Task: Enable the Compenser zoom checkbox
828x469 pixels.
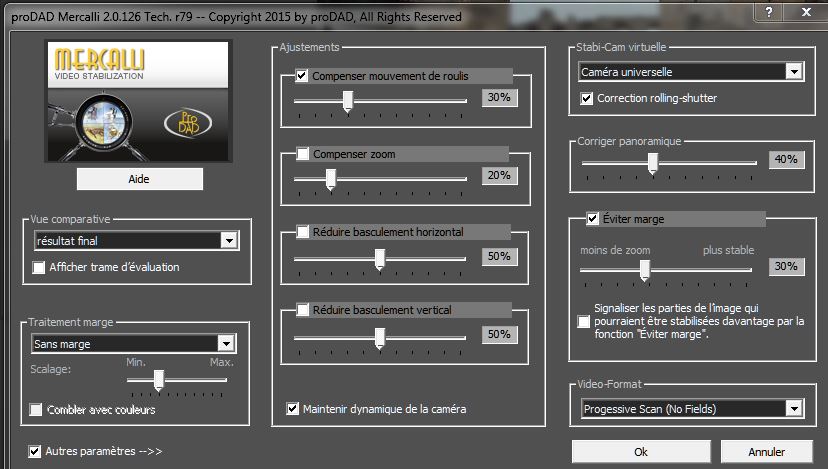Action: click(x=303, y=154)
